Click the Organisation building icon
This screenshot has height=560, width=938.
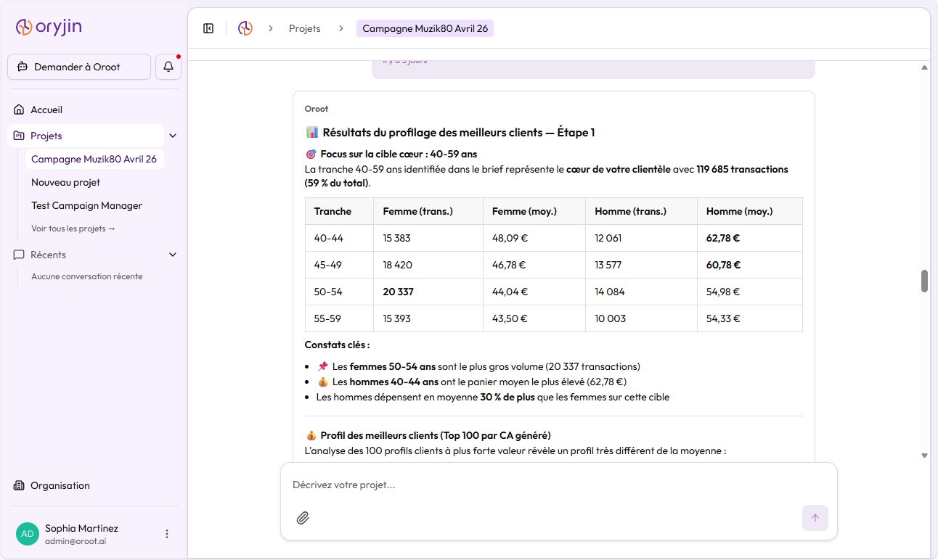point(19,485)
